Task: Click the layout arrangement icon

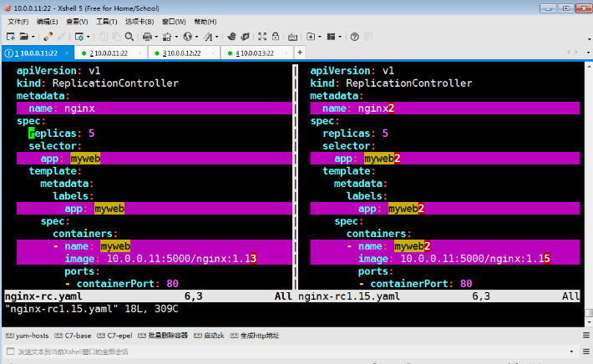Action: [331, 37]
